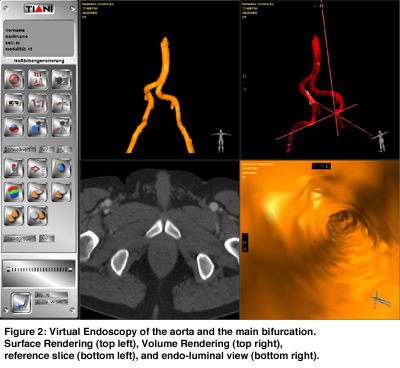Click the red sphere icon button
The height and width of the screenshot is (368, 400).
[x=14, y=79]
